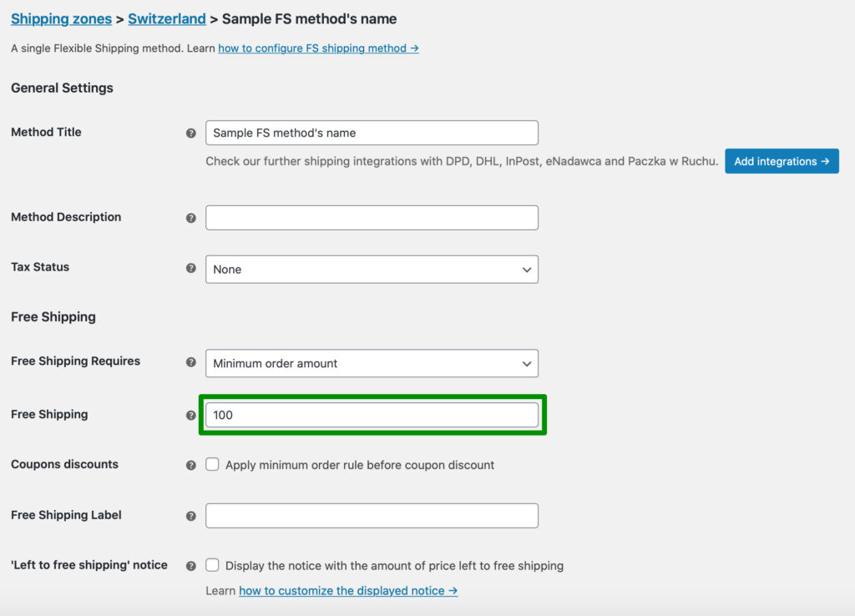This screenshot has height=616, width=855.
Task: Expand the Free Shipping Requires dropdown
Action: click(x=372, y=363)
